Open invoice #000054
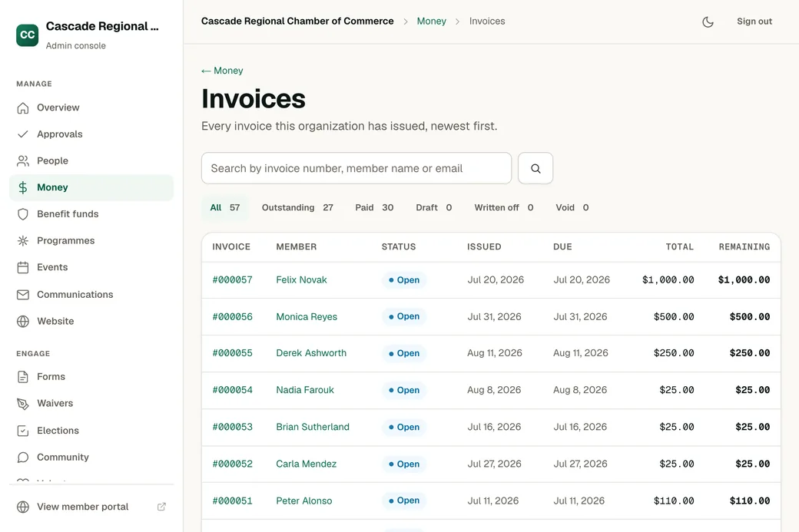 [232, 390]
